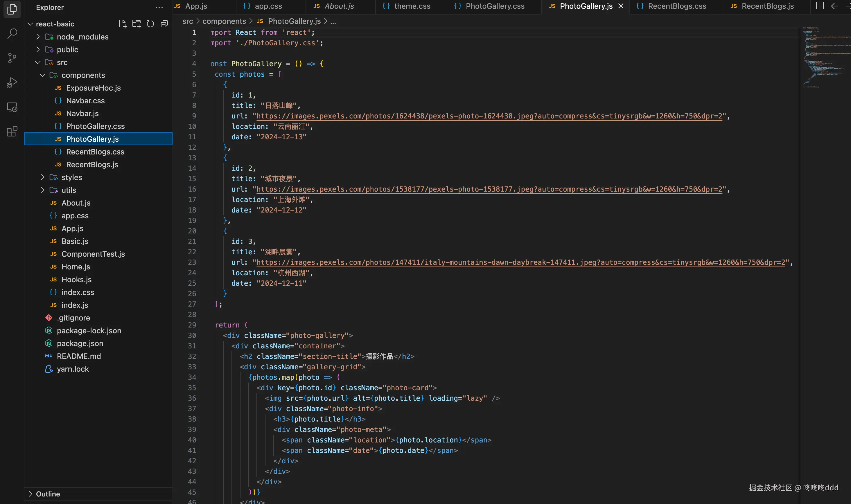Close the PhotoGallery.js tab
The height and width of the screenshot is (504, 851).
(x=621, y=6)
